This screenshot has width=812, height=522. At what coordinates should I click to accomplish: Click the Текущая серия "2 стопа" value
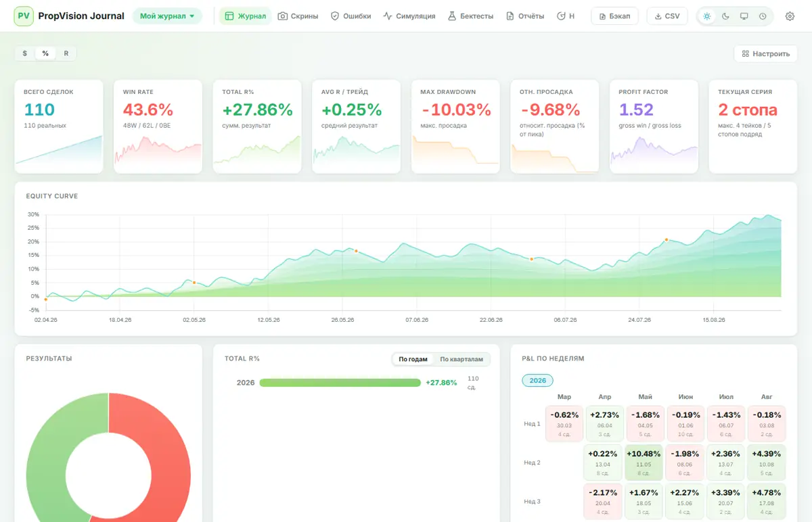click(x=748, y=110)
